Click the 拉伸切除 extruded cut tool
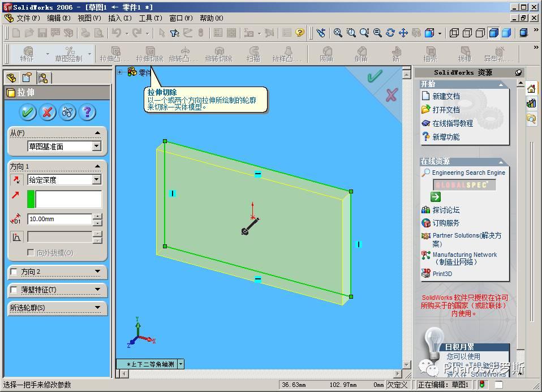Image resolution: width=542 pixels, height=392 pixels. pos(150,54)
